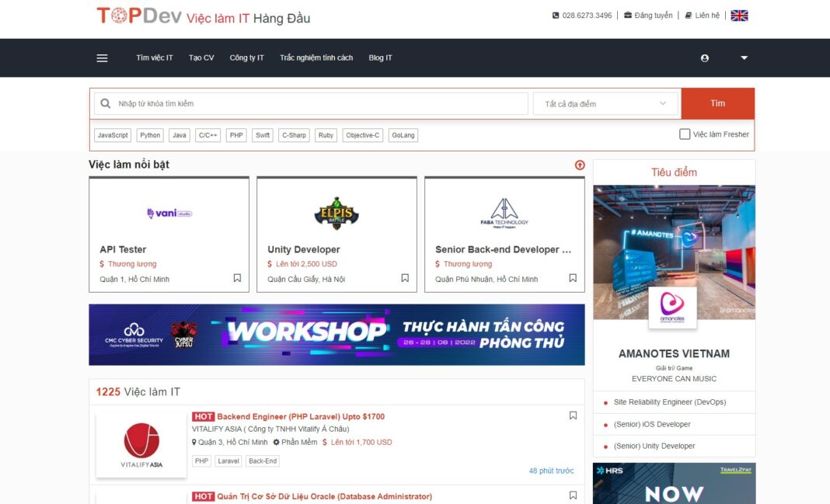Enable the Việc làm Fresher checkbox
The height and width of the screenshot is (504, 830).
point(685,134)
